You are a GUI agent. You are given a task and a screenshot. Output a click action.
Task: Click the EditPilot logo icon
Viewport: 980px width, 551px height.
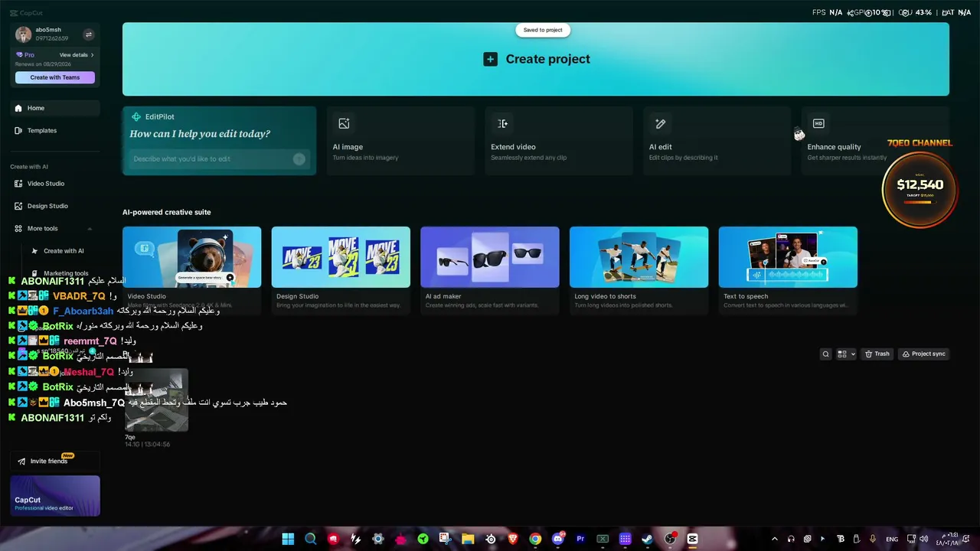[136, 117]
